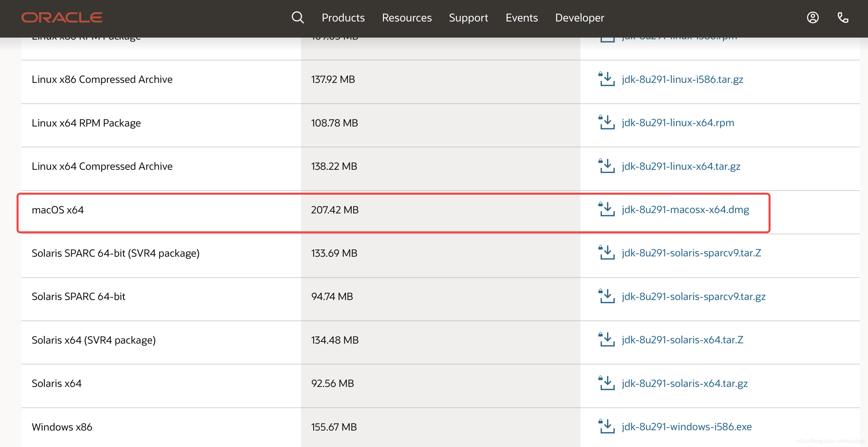Download jdk-8u291-linux-x64.tar.gz link
Image resolution: width=868 pixels, height=447 pixels.
[x=681, y=166]
